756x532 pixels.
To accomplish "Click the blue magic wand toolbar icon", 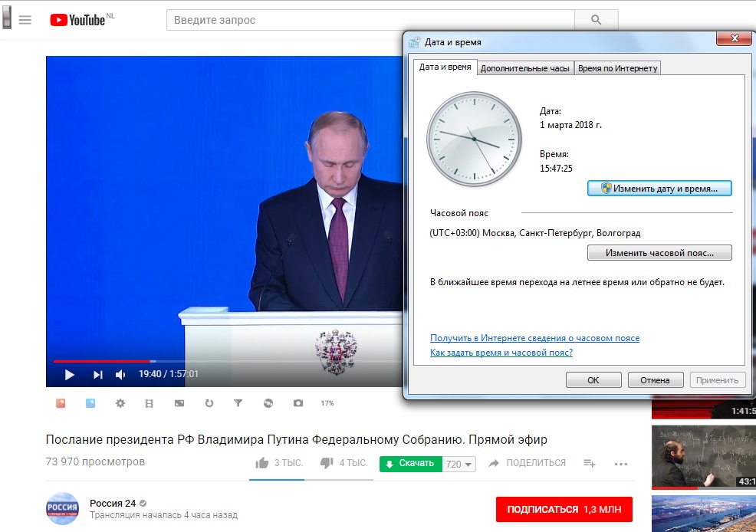I will pyautogui.click(x=90, y=403).
